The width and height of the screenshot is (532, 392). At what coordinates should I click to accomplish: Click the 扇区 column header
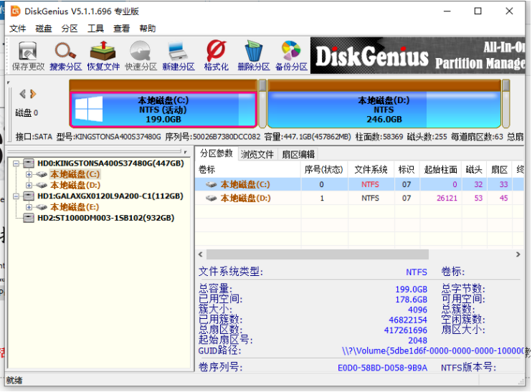pos(500,169)
